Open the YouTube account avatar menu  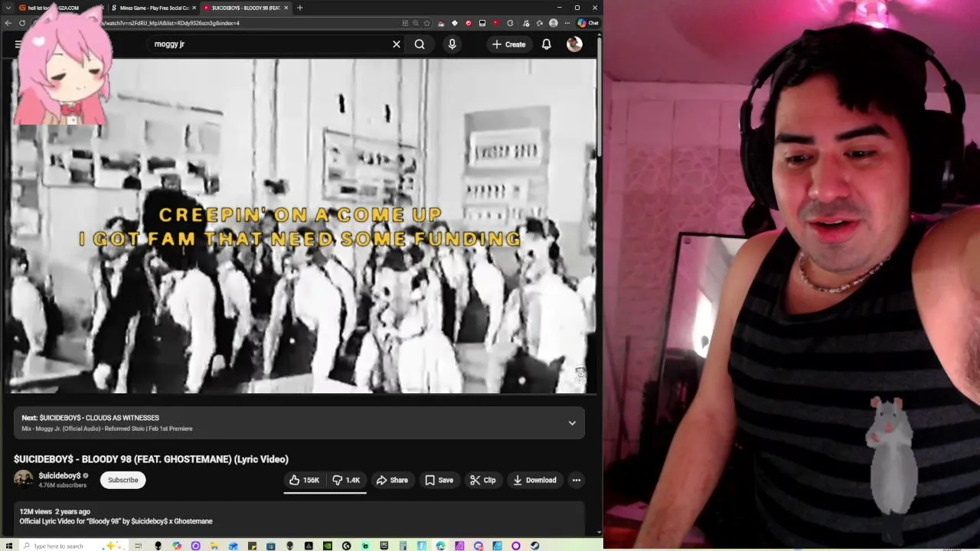(x=574, y=44)
